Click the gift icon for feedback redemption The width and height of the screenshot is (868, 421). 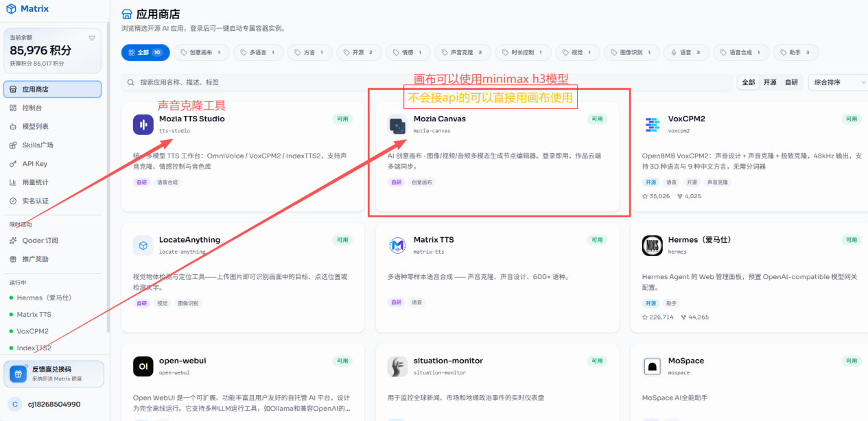[x=19, y=374]
